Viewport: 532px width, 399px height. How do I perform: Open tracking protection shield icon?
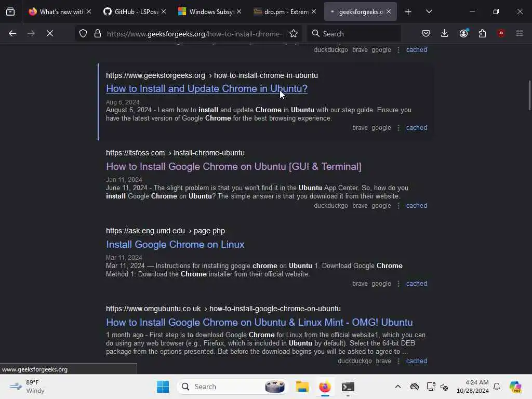click(x=83, y=33)
